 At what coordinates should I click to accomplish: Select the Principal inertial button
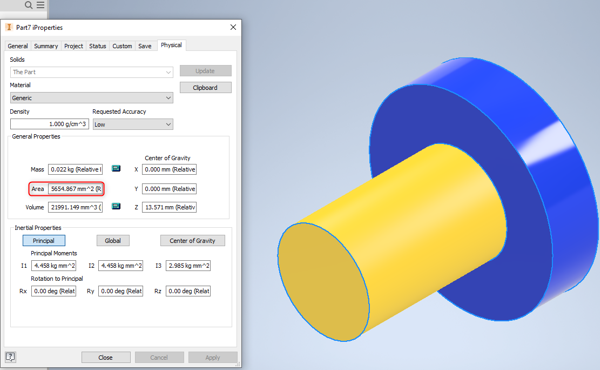tap(44, 241)
